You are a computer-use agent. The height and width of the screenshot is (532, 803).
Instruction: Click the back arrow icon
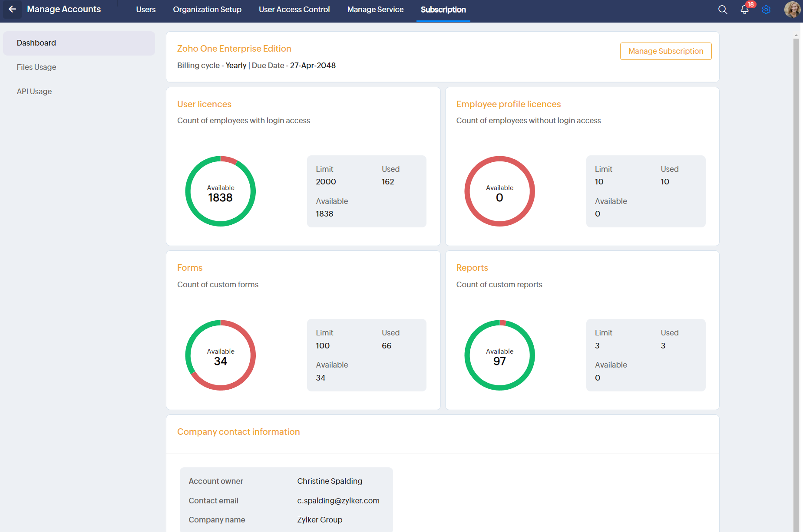(x=12, y=9)
